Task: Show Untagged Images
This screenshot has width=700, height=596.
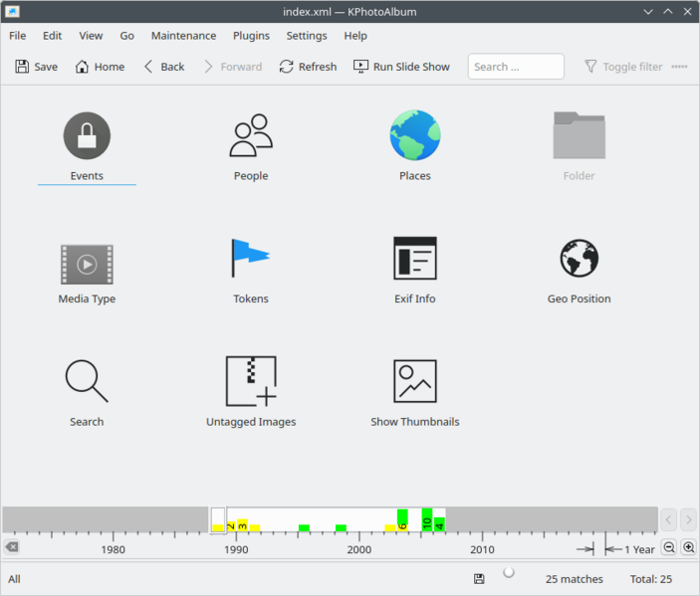Action: click(x=250, y=382)
